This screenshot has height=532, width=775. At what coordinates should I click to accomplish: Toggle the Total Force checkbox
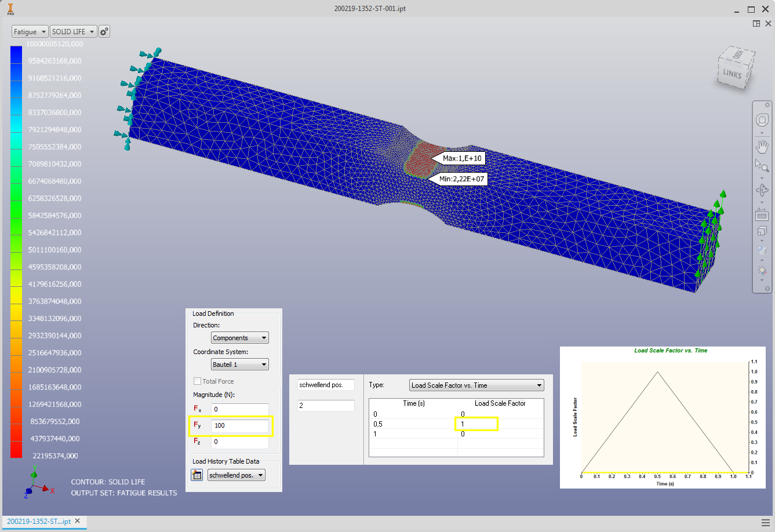coord(197,381)
